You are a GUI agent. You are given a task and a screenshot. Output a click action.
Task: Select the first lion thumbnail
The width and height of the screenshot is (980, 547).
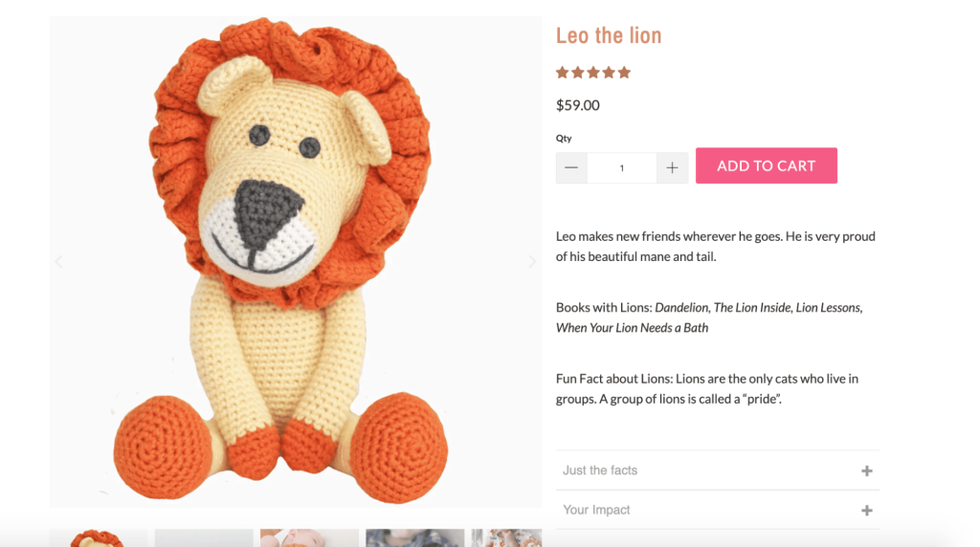click(x=99, y=537)
